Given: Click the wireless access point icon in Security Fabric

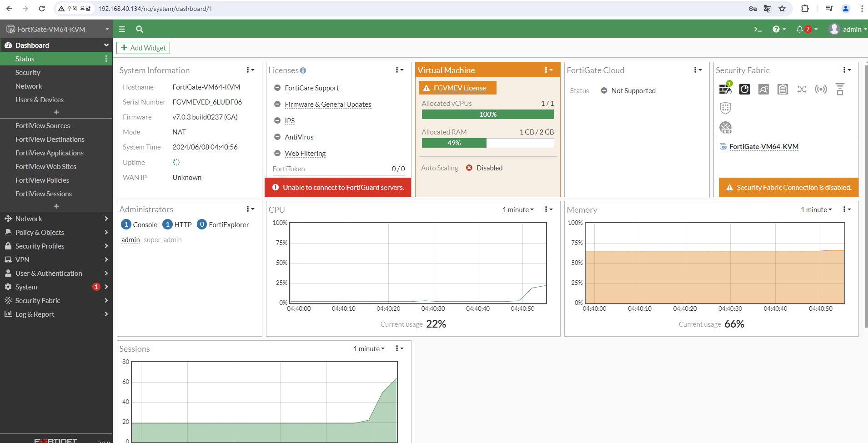Looking at the screenshot, I should (821, 89).
